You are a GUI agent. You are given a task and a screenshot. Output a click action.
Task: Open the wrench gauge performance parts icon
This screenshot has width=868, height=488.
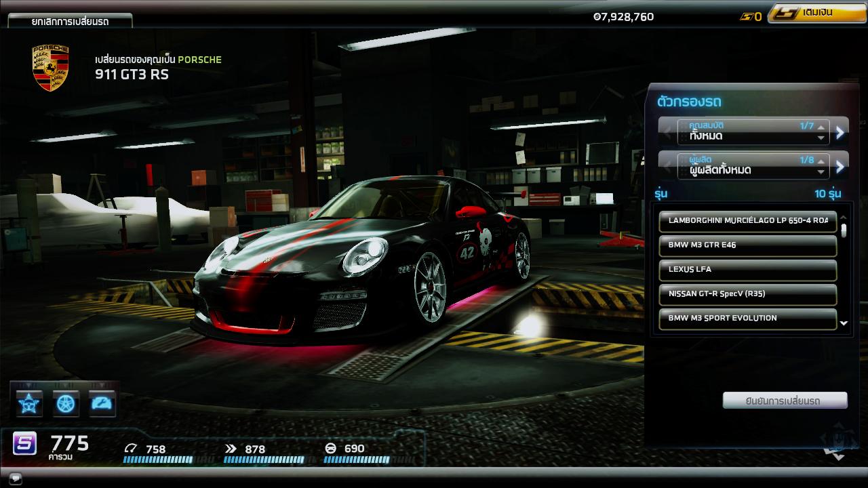(x=103, y=404)
